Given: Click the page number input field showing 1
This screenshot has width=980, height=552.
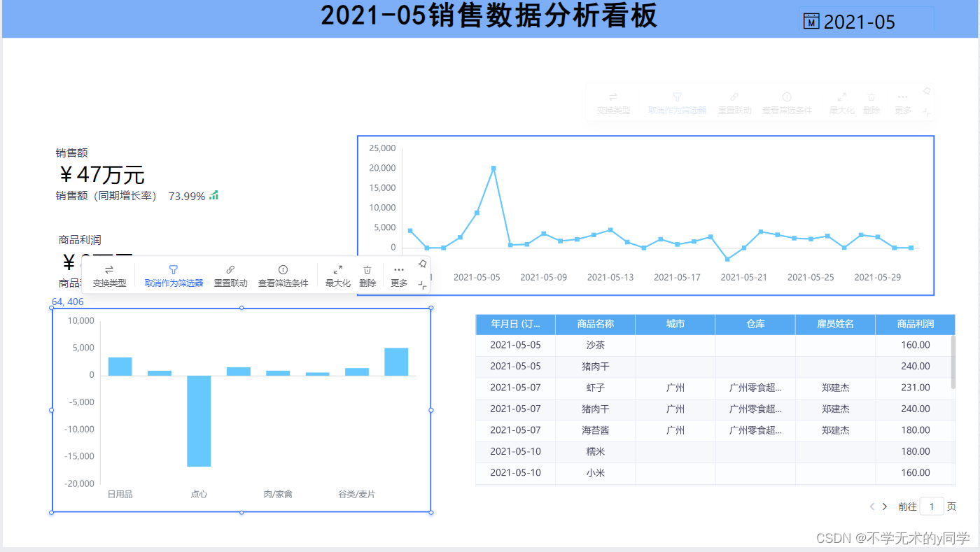Looking at the screenshot, I should [x=932, y=506].
